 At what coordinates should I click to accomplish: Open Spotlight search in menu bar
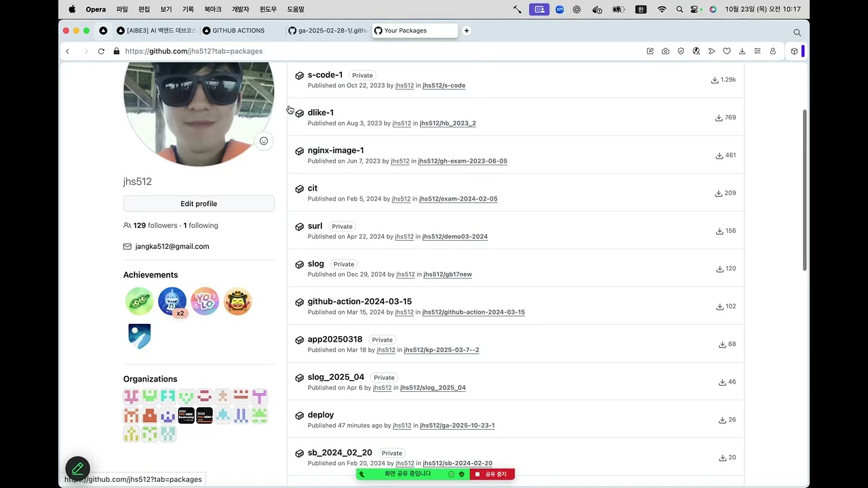point(679,9)
